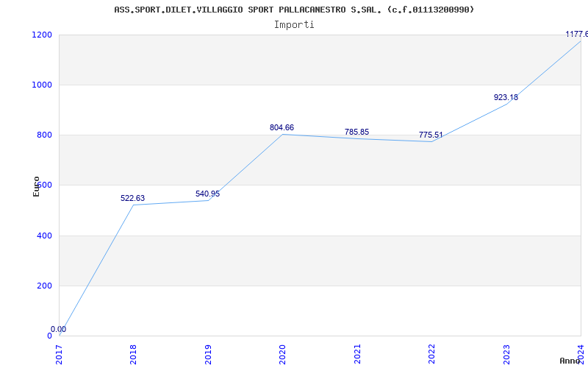The height and width of the screenshot is (368, 588).
Task: Select the 2021 label on the x-axis
Action: pos(357,353)
